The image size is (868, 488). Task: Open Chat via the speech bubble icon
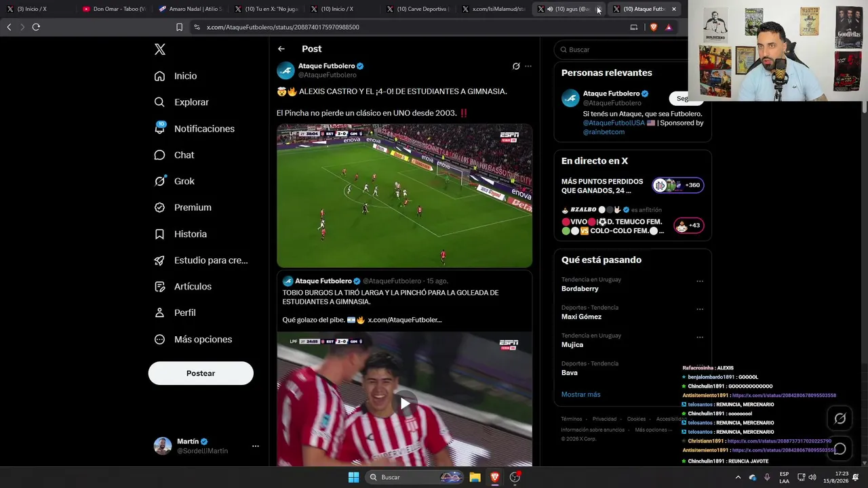(x=159, y=155)
